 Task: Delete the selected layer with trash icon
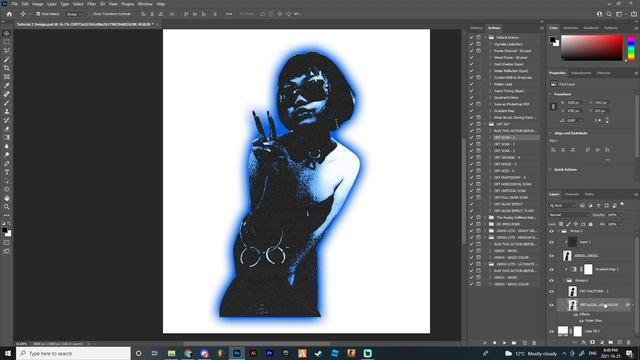(629, 342)
